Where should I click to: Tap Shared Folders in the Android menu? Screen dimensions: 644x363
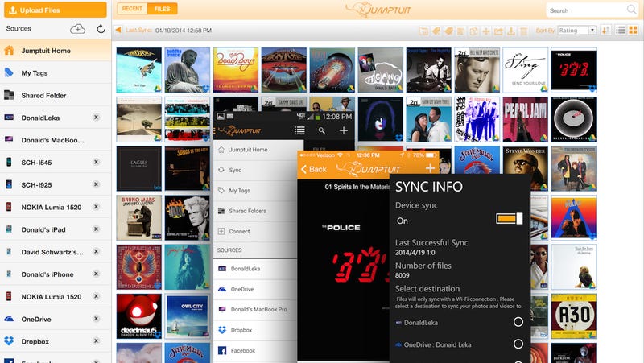(x=255, y=211)
